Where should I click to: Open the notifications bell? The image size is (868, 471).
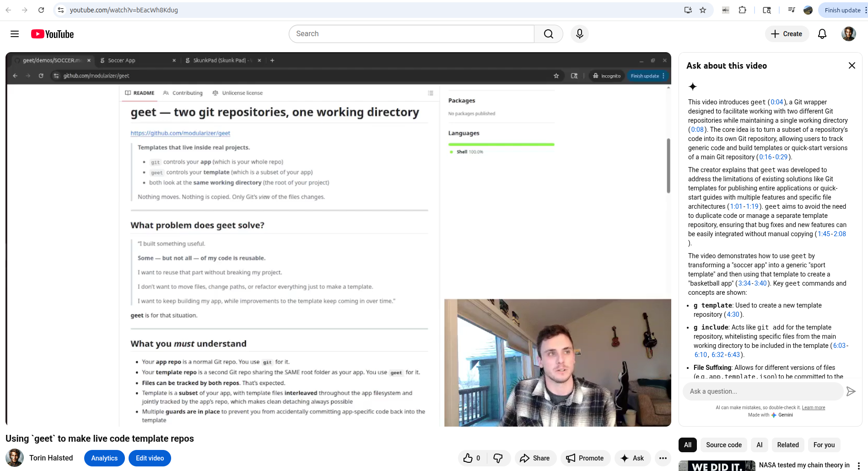point(822,34)
